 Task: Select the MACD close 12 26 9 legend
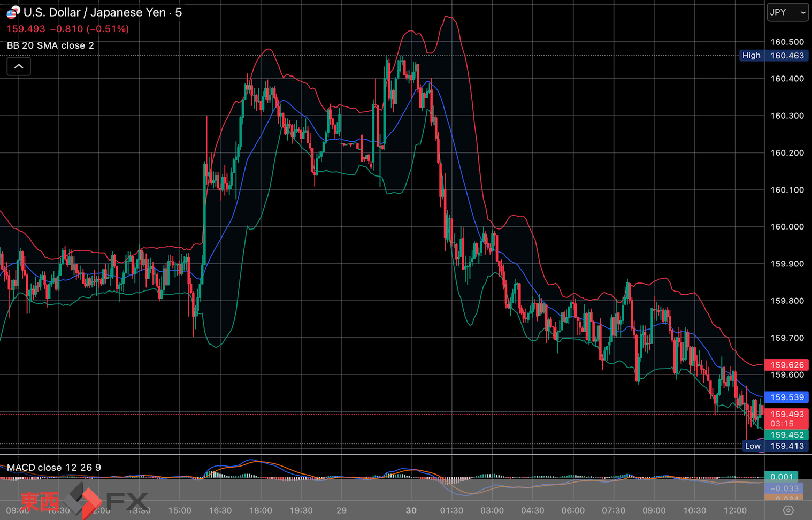[x=53, y=468]
